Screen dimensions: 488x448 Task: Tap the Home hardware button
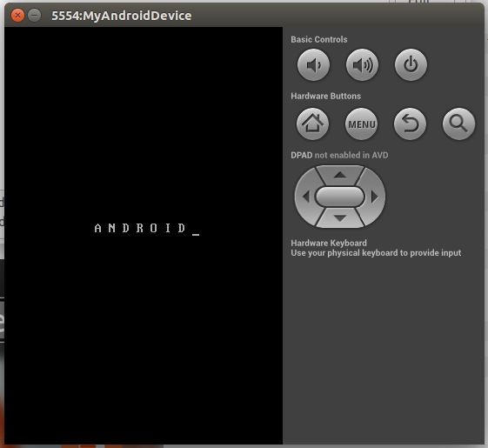(x=312, y=124)
